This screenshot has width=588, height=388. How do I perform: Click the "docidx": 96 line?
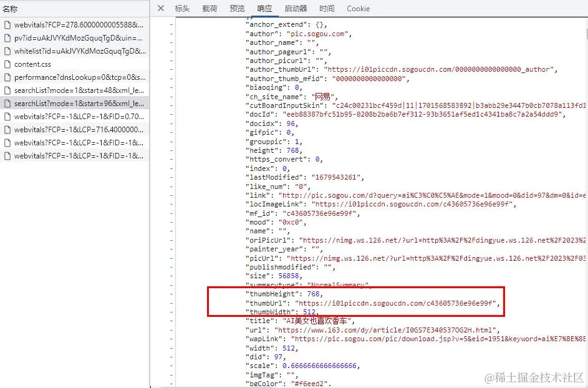click(271, 124)
